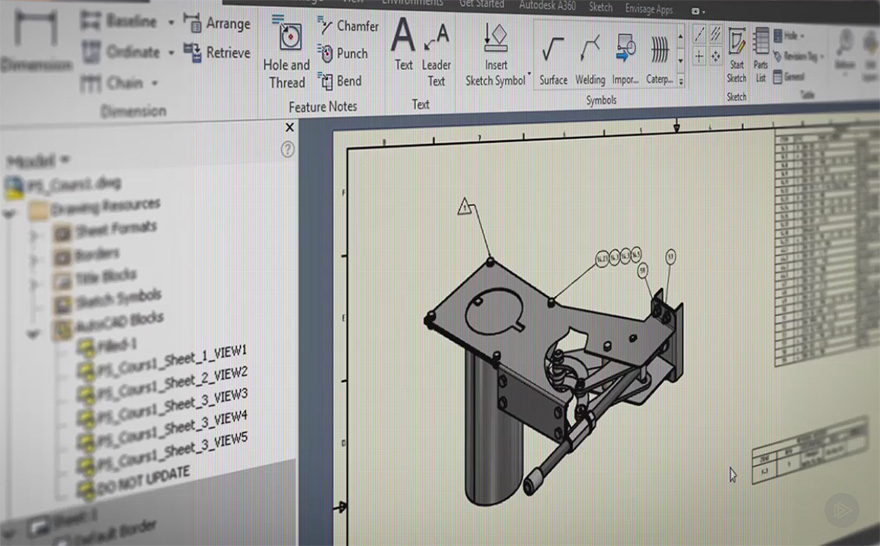Click the Revision Tag tool

[x=796, y=56]
